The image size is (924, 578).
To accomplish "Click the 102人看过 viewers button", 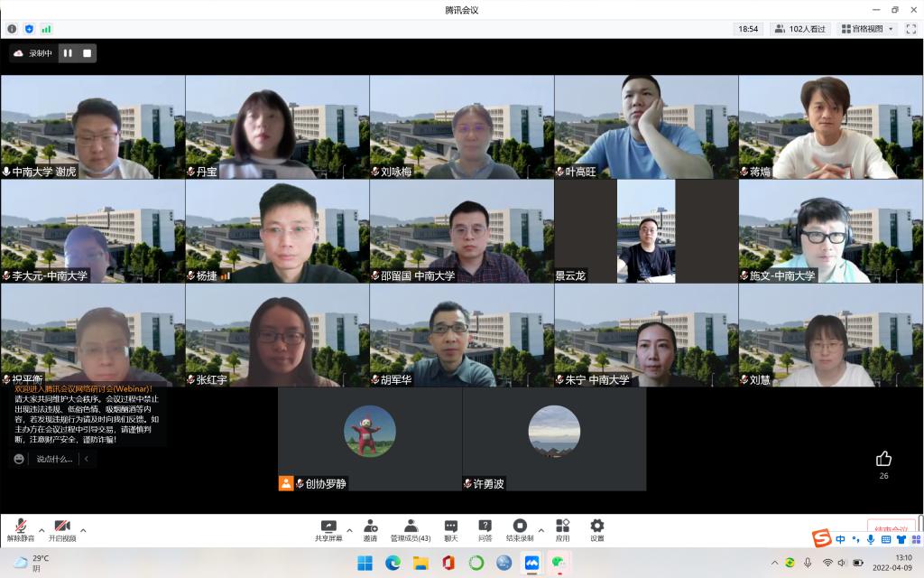I will click(800, 29).
